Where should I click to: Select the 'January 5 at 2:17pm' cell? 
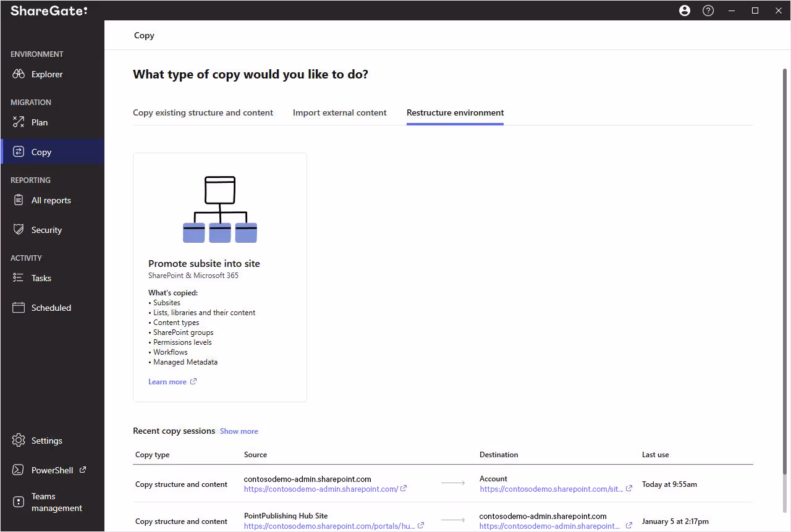(x=675, y=521)
